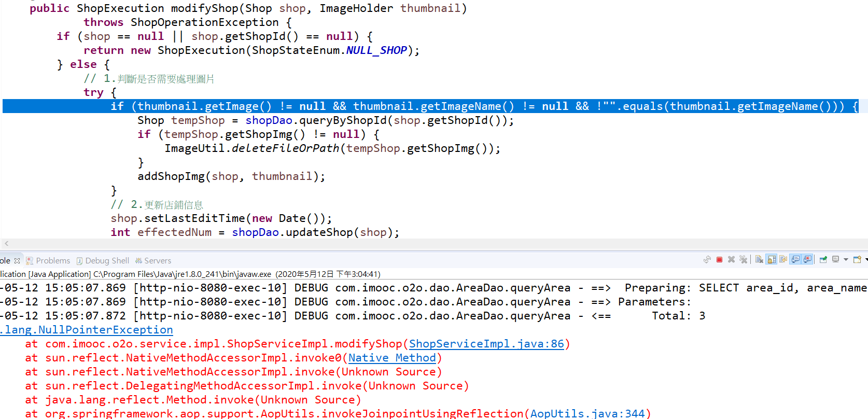Image resolution: width=868 pixels, height=419 pixels.
Task: Click Remove Launch gray X icon
Action: coord(731,259)
